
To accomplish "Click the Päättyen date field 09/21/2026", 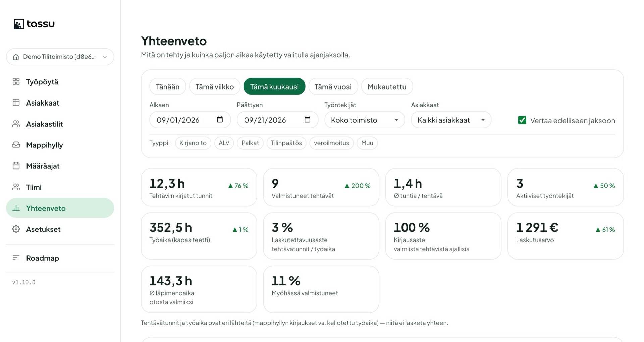I will [277, 120].
